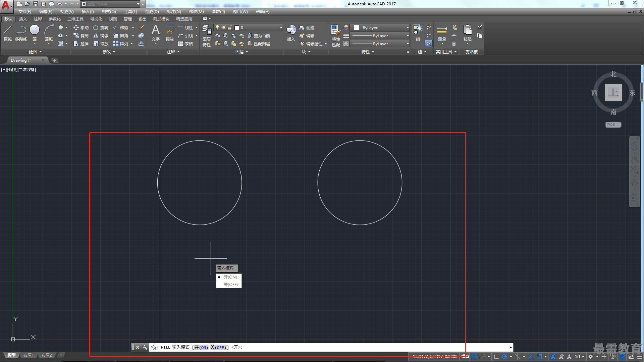Use the Trim (修剪) tool
This screenshot has height=362, width=644.
[x=121, y=28]
